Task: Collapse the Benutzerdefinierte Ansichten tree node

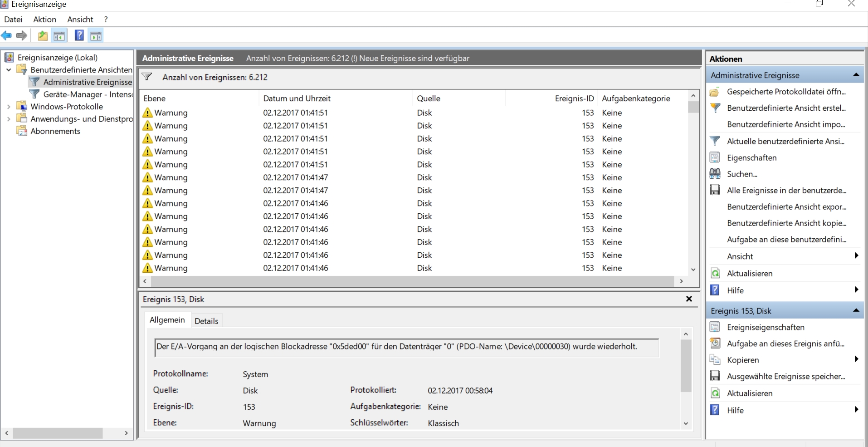Action: (9, 70)
